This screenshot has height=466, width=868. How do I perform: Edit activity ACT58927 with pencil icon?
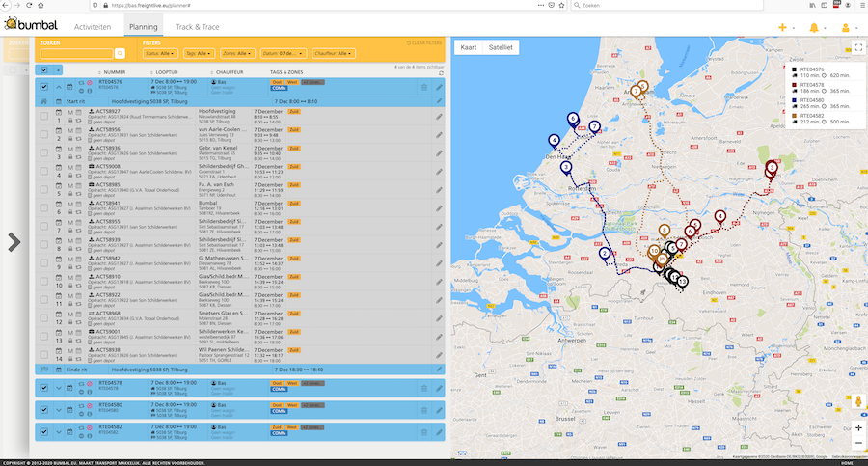439,117
